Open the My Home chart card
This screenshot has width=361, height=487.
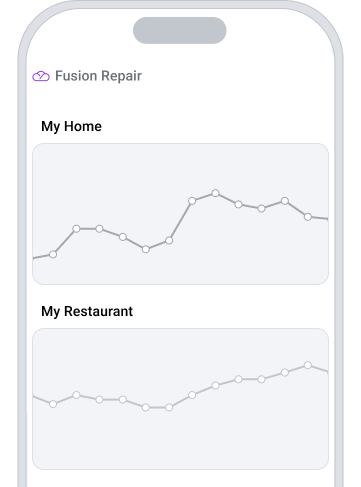(180, 214)
